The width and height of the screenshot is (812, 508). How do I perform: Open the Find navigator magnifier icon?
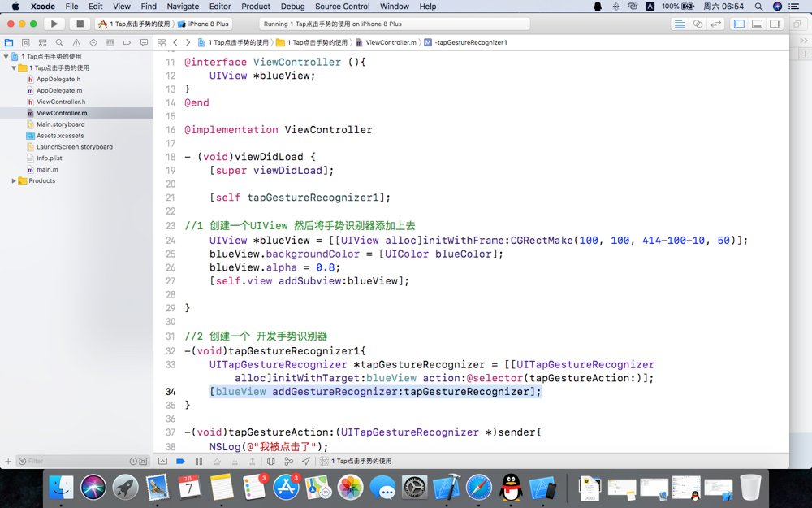pyautogui.click(x=59, y=42)
